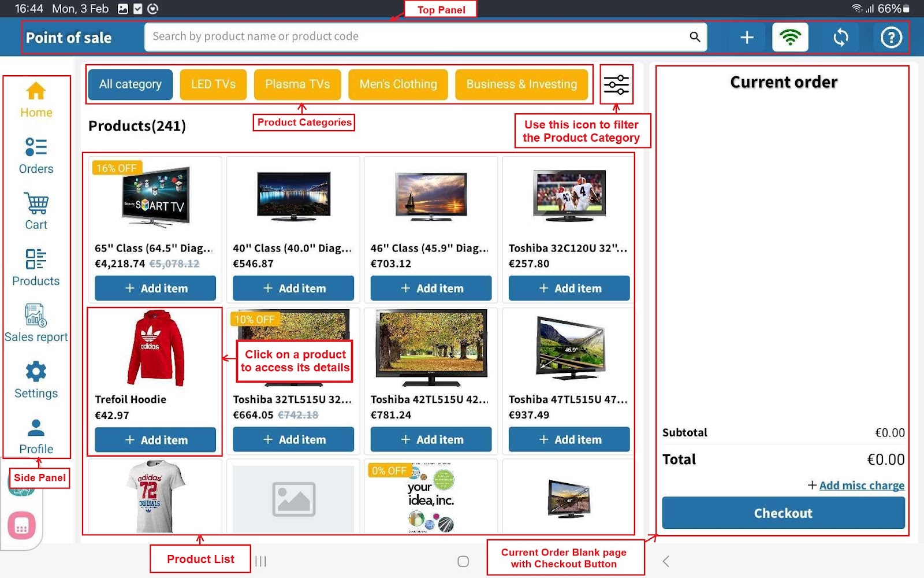Select the All category tab
The image size is (924, 578).
[x=131, y=84]
